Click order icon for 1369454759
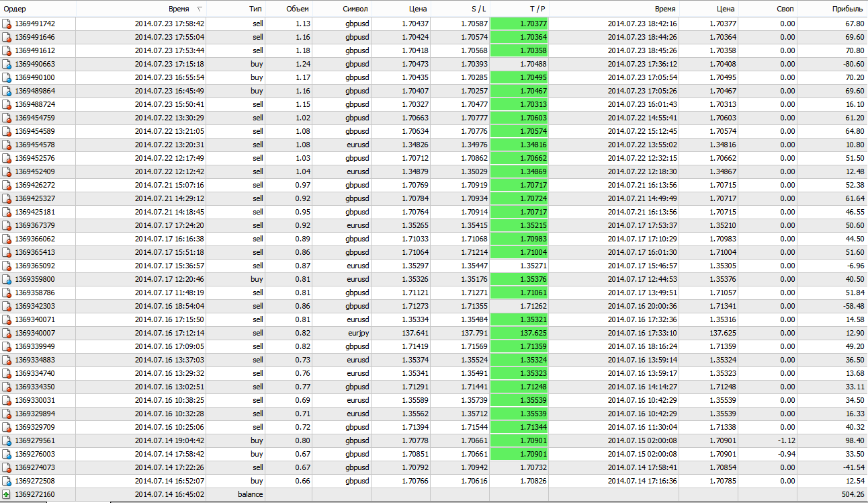This screenshot has height=503, width=868. tap(7, 118)
